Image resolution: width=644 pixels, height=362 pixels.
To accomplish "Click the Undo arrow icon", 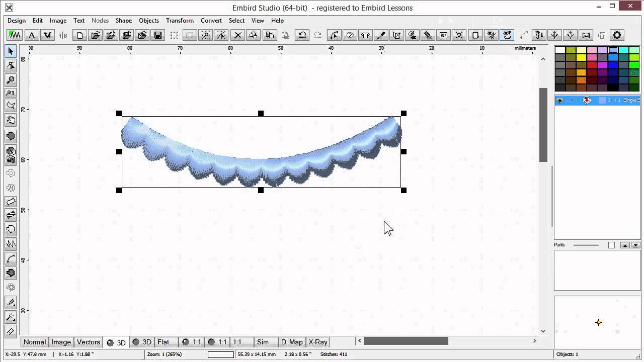I will (x=302, y=35).
